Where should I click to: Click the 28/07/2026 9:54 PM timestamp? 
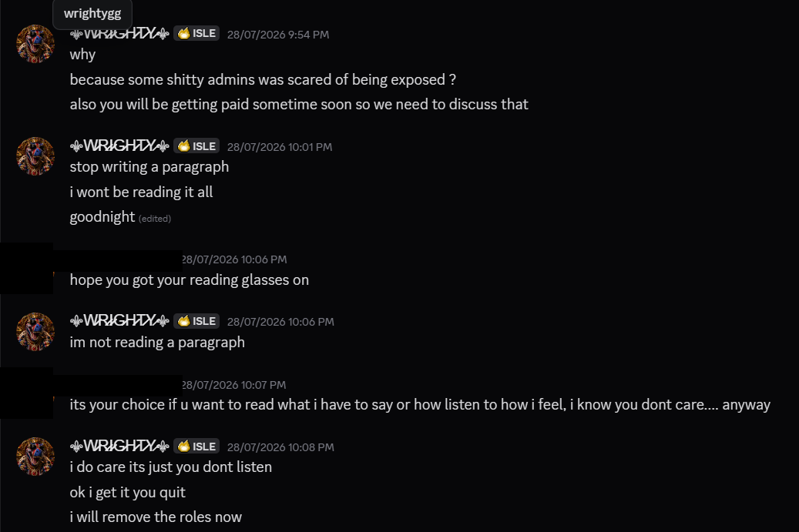pos(278,35)
